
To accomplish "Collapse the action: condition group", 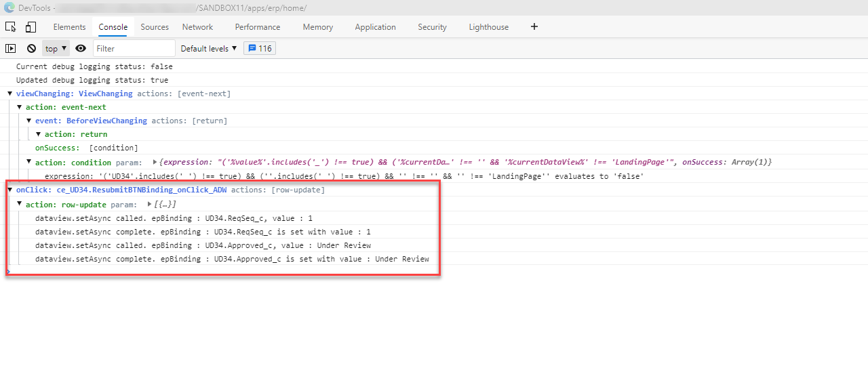I will [29, 162].
